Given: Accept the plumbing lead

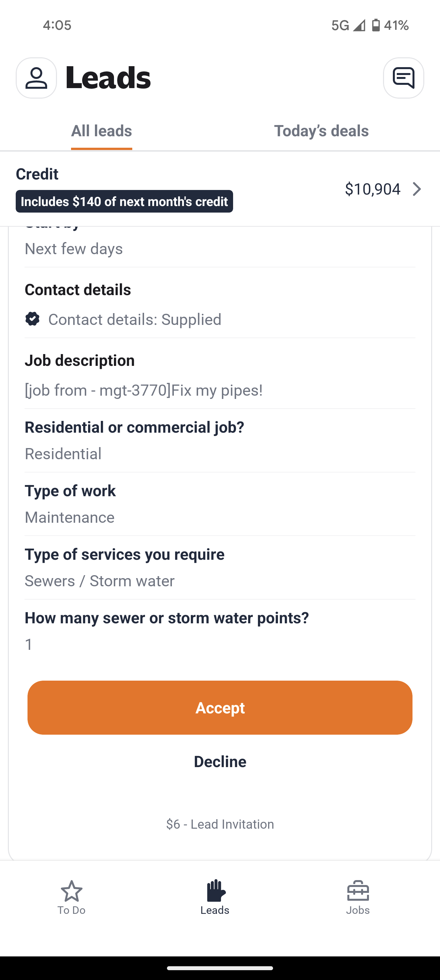Looking at the screenshot, I should click(x=220, y=707).
